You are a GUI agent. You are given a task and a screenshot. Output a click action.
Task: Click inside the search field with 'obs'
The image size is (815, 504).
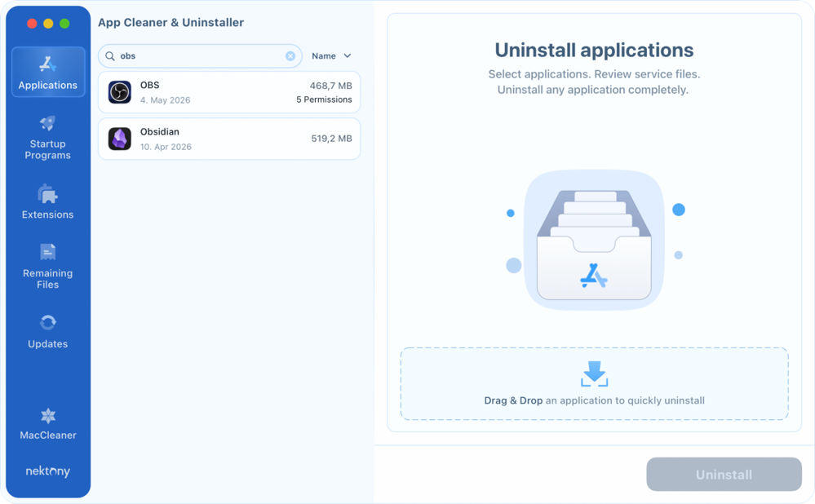coord(200,56)
